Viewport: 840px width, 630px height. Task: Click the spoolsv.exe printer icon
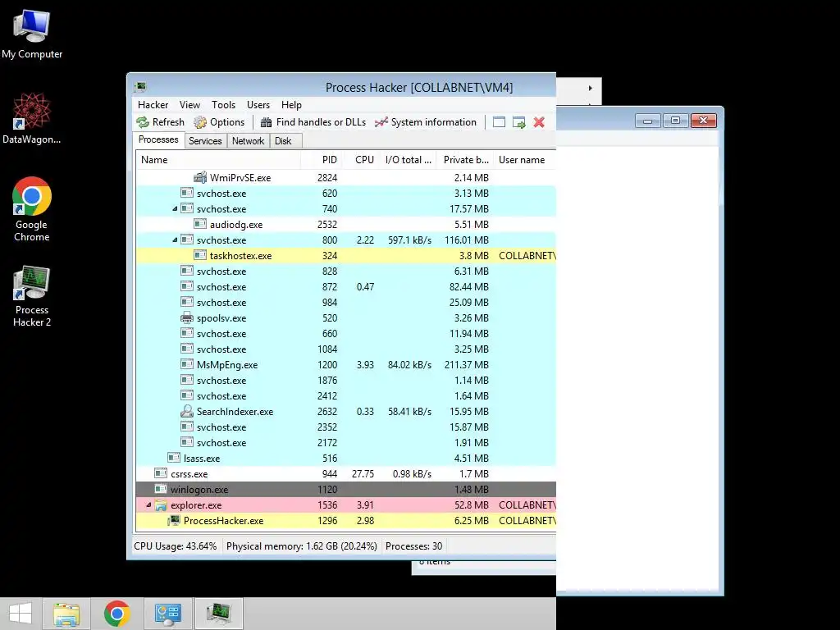(x=187, y=317)
